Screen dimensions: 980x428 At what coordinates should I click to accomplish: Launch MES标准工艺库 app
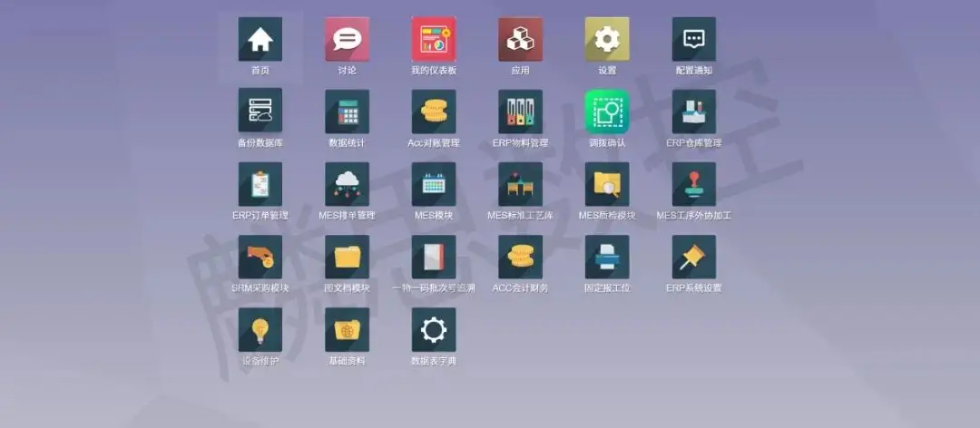coord(520,184)
